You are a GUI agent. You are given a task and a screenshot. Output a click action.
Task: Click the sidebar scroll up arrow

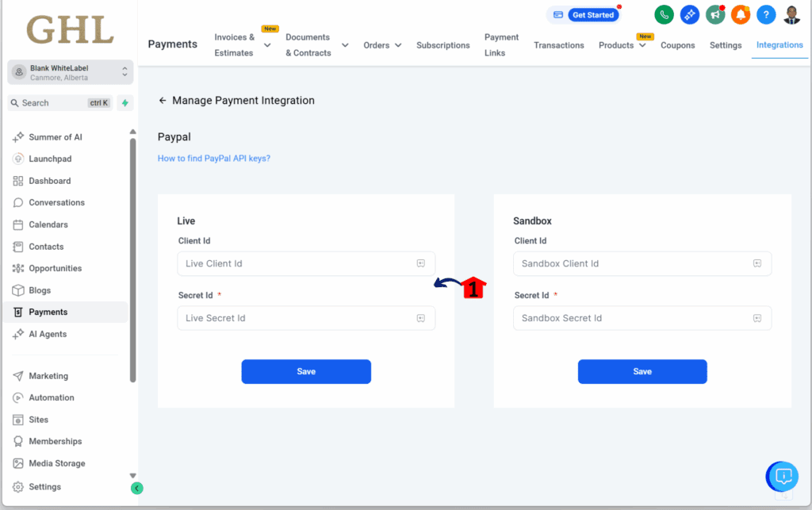pyautogui.click(x=132, y=132)
